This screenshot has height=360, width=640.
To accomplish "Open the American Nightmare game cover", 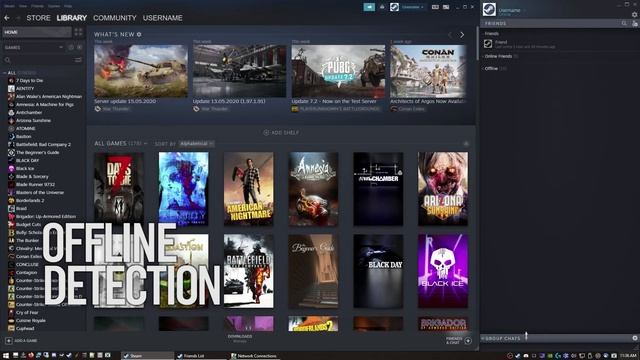I will tap(249, 189).
